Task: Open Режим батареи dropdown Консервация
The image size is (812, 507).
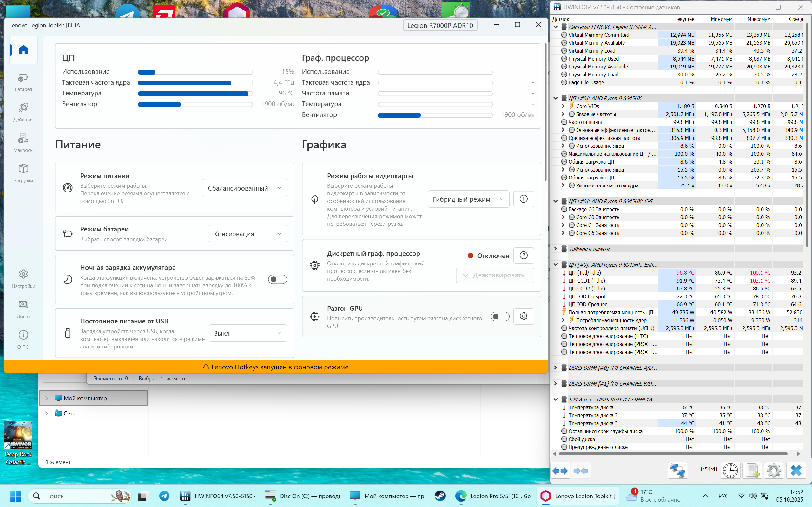Action: pyautogui.click(x=248, y=234)
